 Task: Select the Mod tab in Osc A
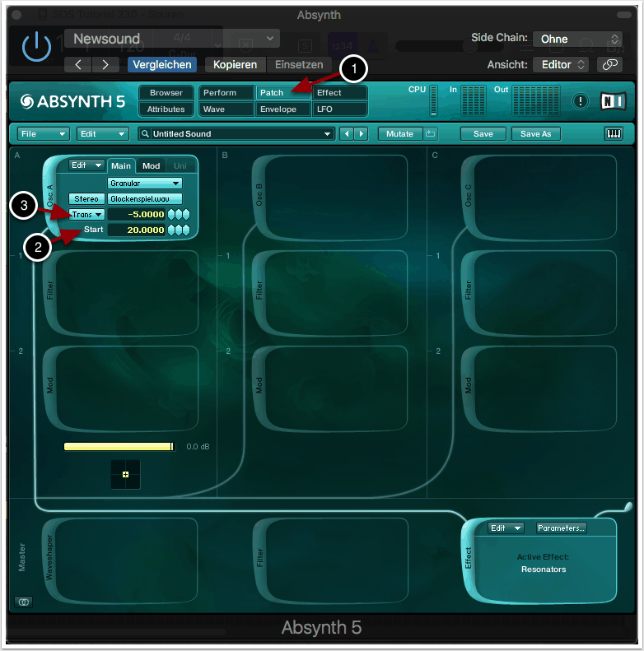(152, 166)
